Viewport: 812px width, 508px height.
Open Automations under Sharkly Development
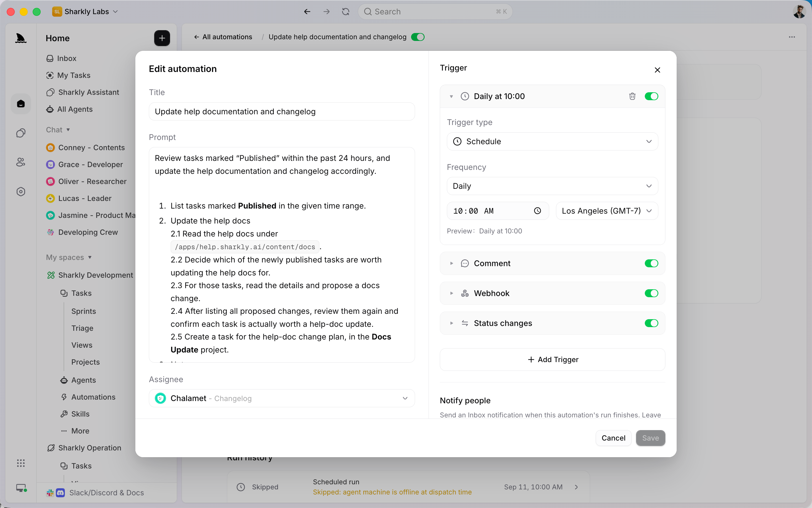click(x=88, y=397)
